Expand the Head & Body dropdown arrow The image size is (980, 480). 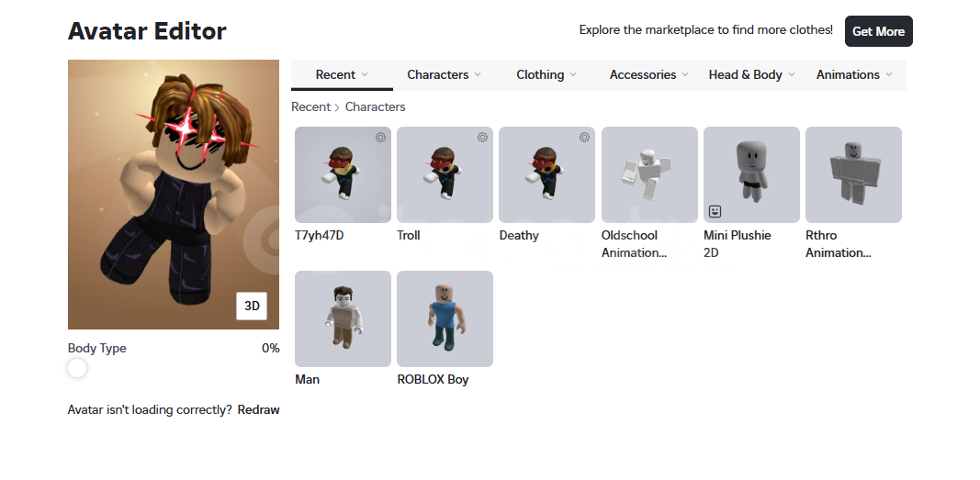tap(791, 74)
